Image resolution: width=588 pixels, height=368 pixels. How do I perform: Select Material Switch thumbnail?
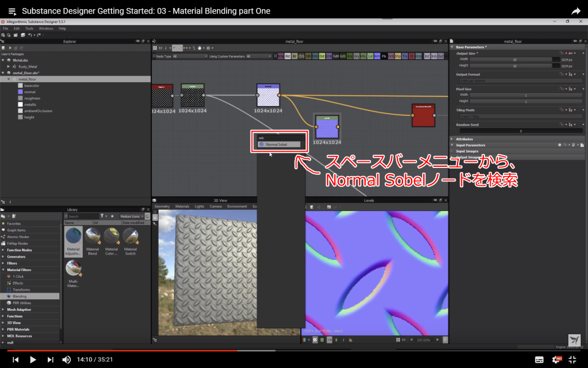(x=130, y=241)
